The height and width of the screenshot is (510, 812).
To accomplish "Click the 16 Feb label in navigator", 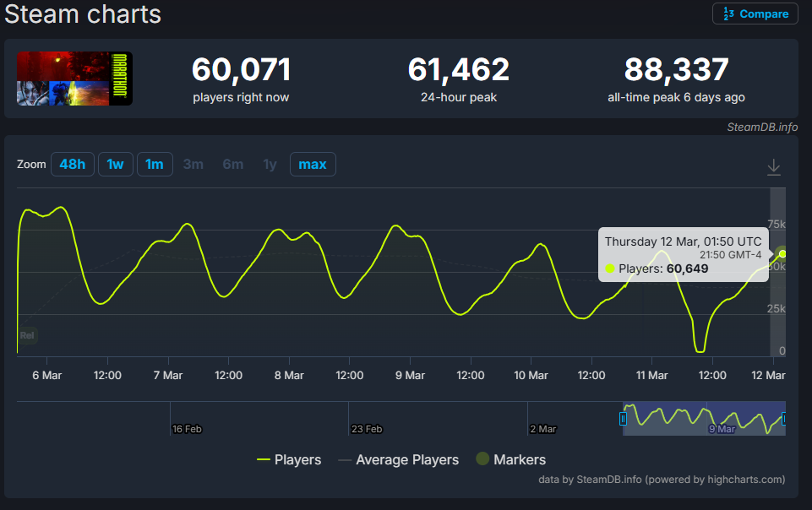I will 187,429.
